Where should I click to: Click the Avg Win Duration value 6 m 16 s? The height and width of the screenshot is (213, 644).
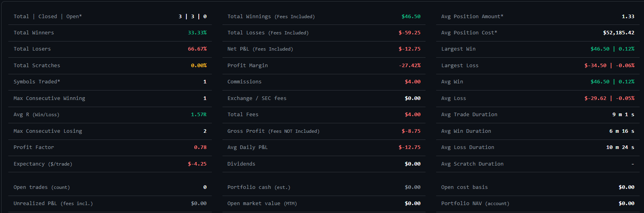(621, 131)
